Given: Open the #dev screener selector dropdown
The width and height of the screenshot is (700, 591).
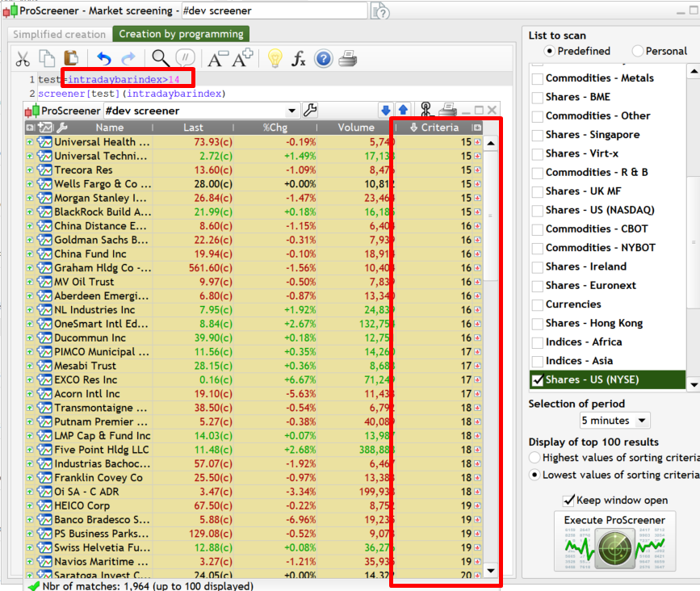Looking at the screenshot, I should click(x=292, y=111).
